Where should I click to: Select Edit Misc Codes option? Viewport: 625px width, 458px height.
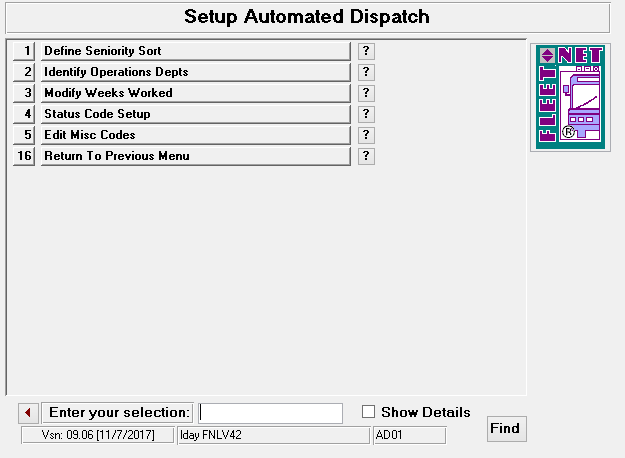195,135
